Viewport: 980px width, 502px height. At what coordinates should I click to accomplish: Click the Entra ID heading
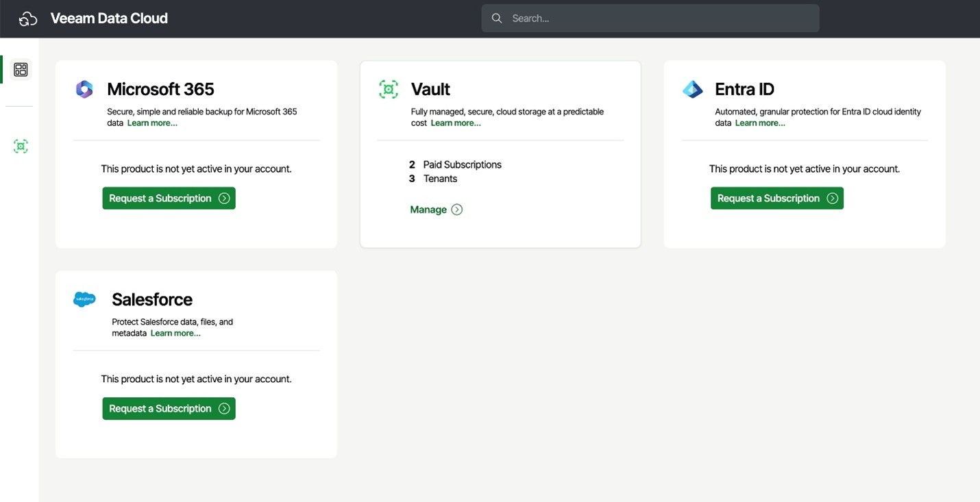(744, 89)
